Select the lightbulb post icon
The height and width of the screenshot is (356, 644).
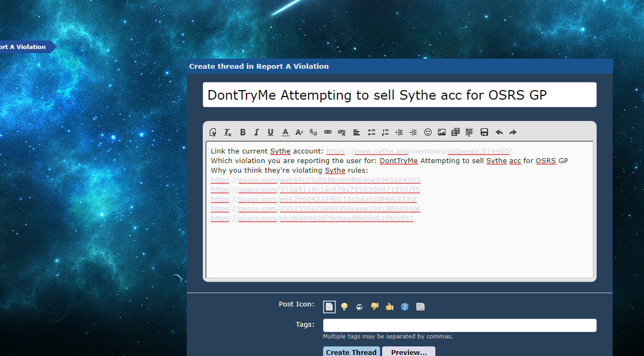coord(344,306)
